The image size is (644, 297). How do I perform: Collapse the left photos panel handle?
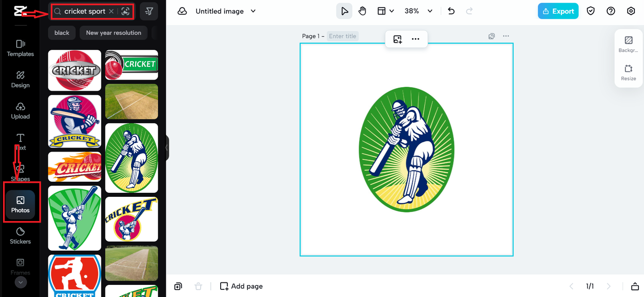[167, 148]
